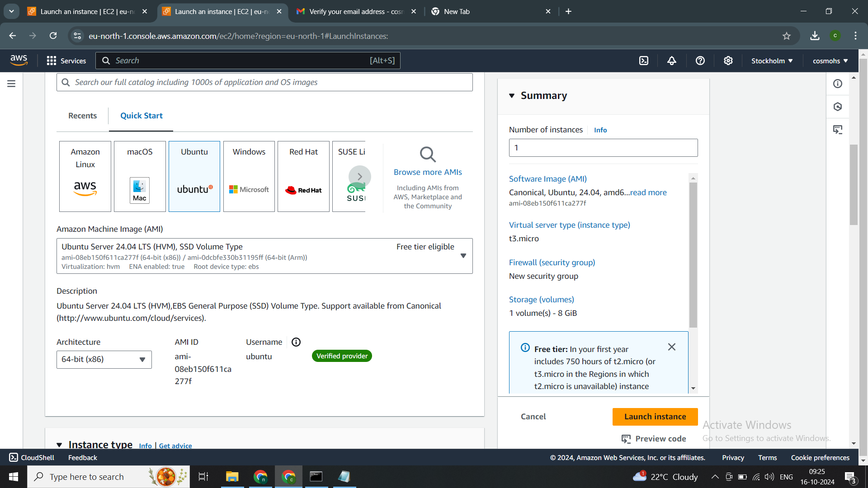Open the Storage (volumes) link

tap(542, 300)
